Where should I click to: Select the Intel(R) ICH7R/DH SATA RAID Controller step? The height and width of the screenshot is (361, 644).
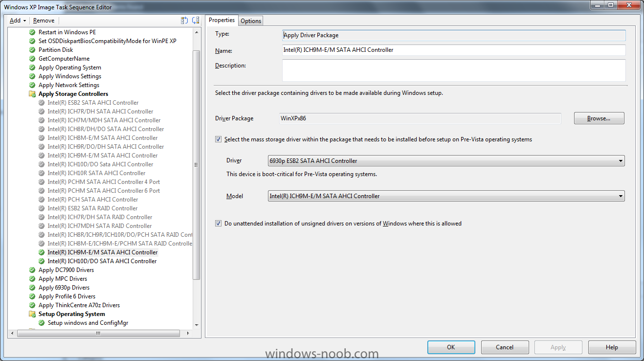coord(100,217)
